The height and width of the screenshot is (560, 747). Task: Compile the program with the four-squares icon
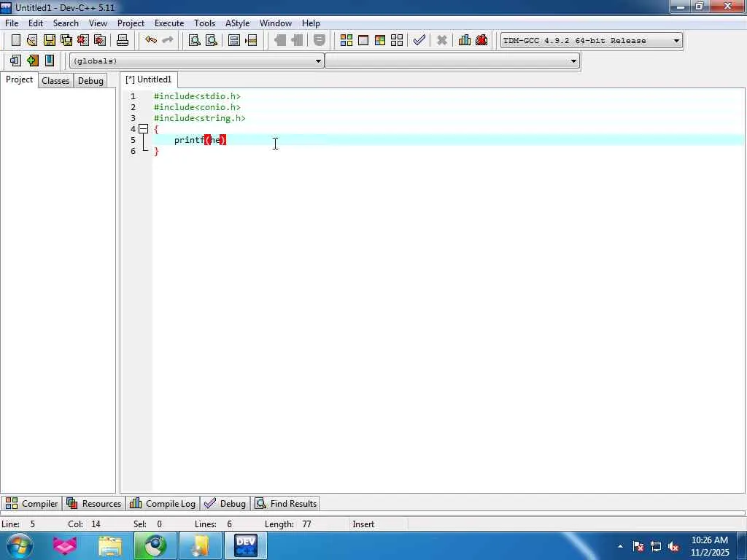pos(347,41)
